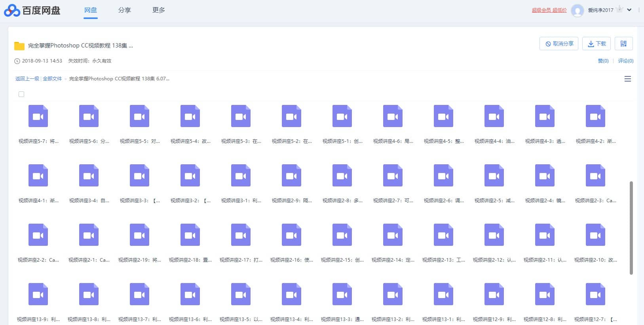Open video file 视频讲座3-2
644x325 pixels.
(190, 175)
